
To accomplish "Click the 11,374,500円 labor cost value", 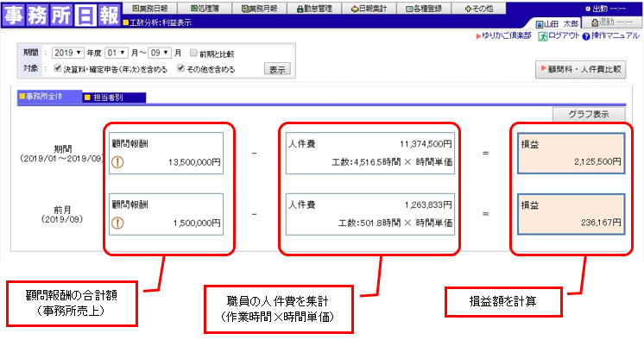I will pyautogui.click(x=426, y=144).
